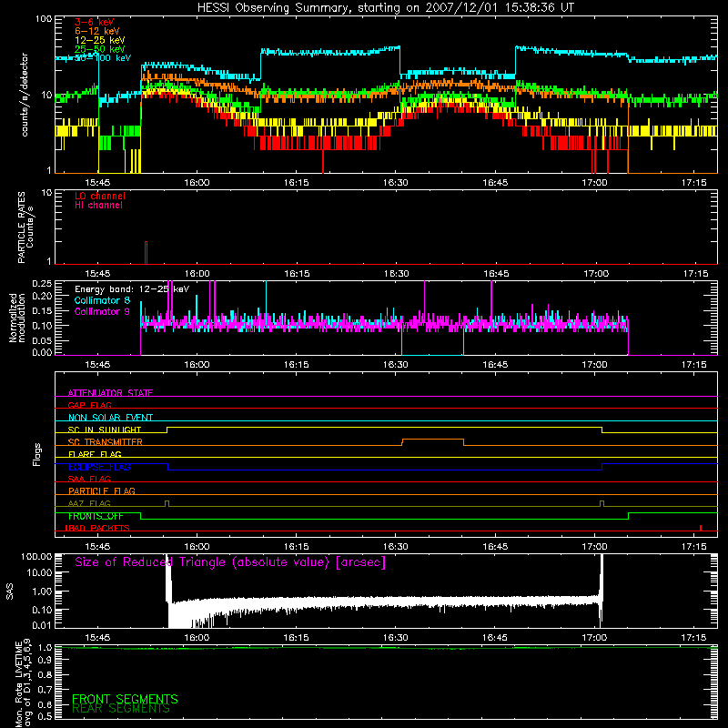Screen dimensions: 728x728
Task: Click the PARTICLE_FLAG label
Action: (102, 490)
